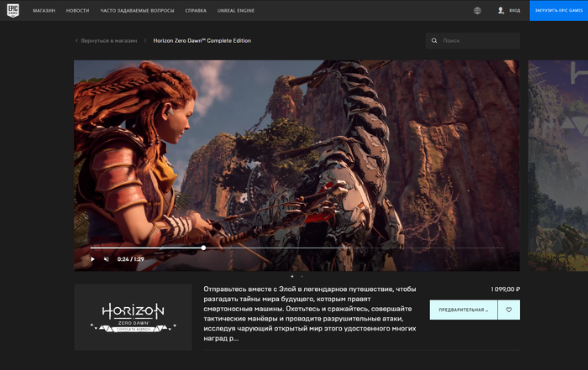This screenshot has height=370, width=588.
Task: Click the user profile icon
Action: [x=501, y=11]
